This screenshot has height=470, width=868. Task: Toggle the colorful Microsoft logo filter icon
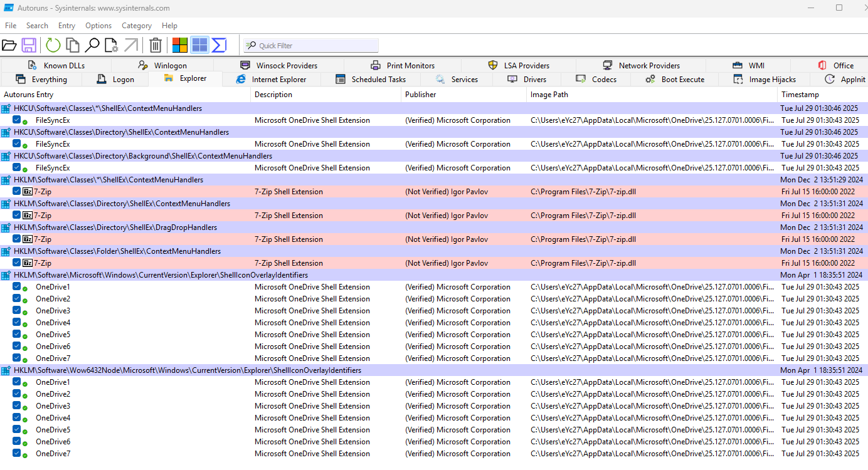[x=180, y=45]
